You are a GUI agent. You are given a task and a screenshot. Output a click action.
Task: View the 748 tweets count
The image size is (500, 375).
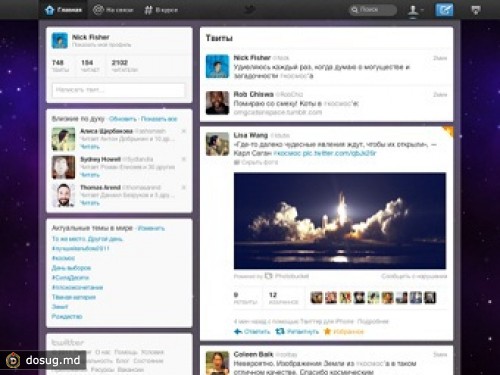point(60,66)
